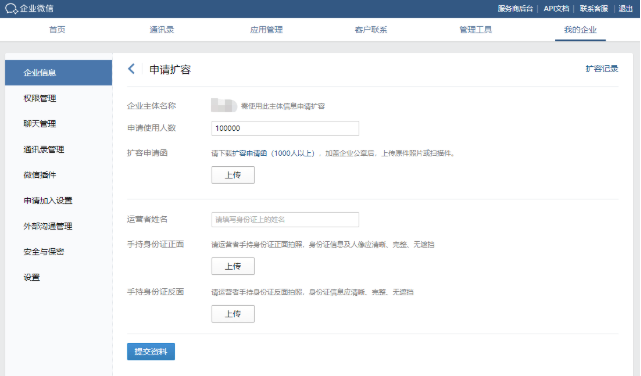
Task: Upload the 扩容申请函 file
Action: [233, 175]
